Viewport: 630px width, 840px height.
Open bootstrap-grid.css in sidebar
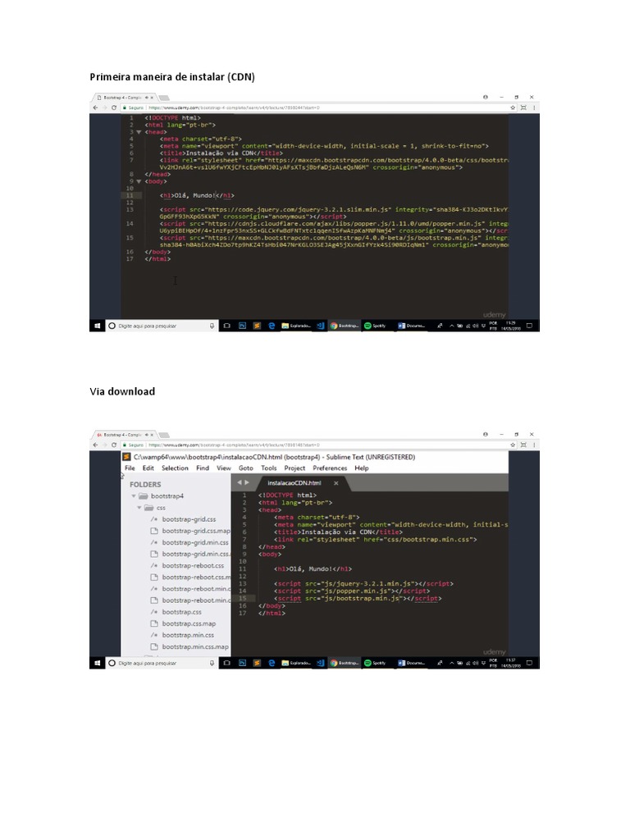coord(189,519)
